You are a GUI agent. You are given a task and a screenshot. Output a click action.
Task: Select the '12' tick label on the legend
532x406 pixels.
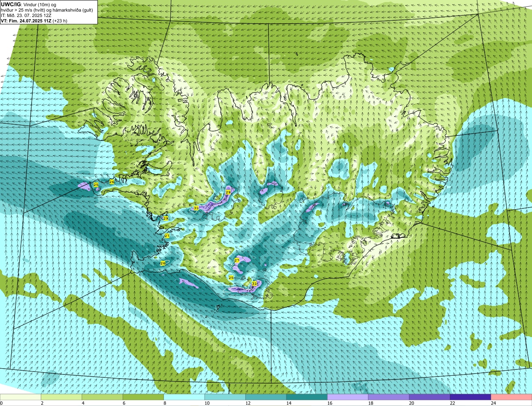(x=247, y=403)
